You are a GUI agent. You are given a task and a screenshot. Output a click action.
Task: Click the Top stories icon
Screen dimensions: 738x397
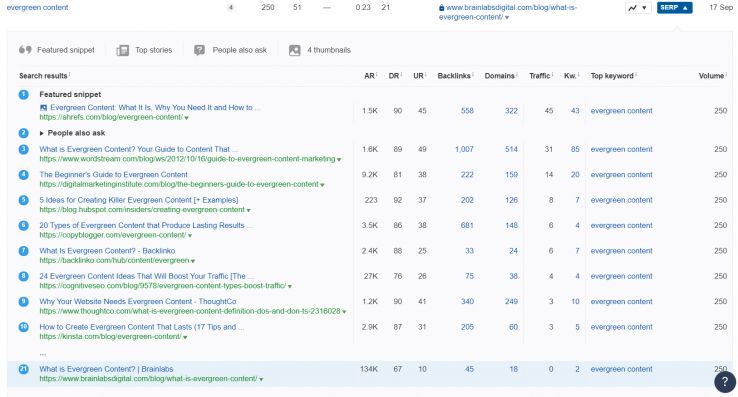[x=123, y=50]
